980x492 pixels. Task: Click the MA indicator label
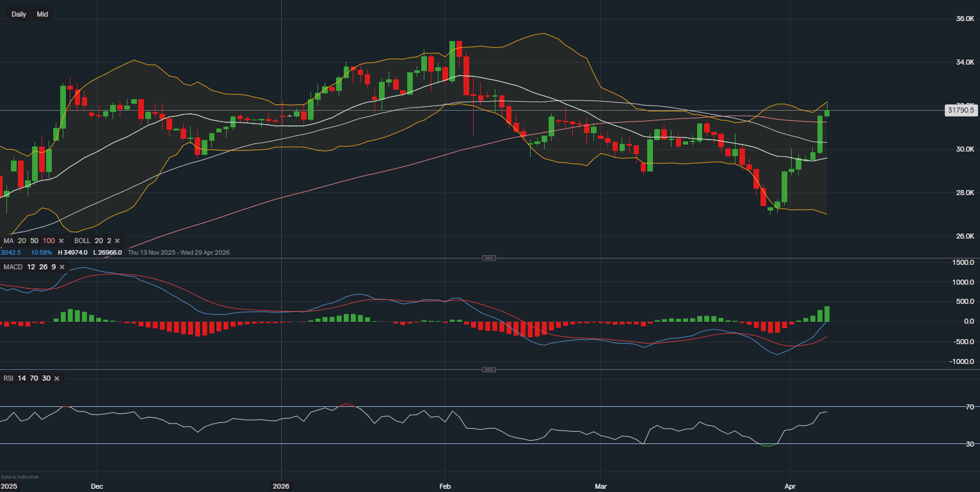click(8, 241)
